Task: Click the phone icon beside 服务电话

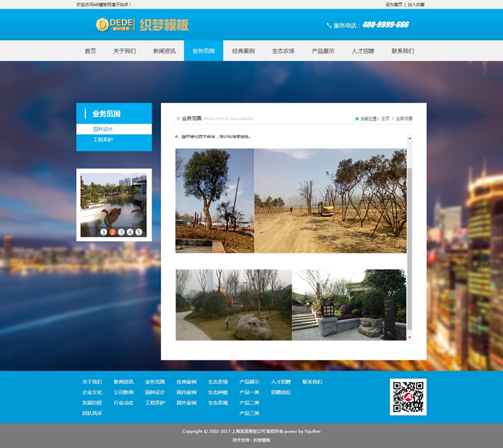Action: 329,25
